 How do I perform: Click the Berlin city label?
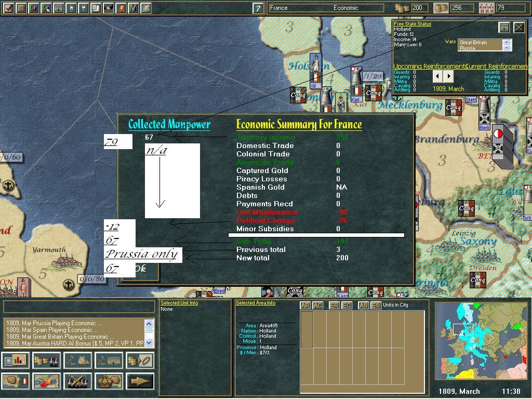(x=484, y=128)
